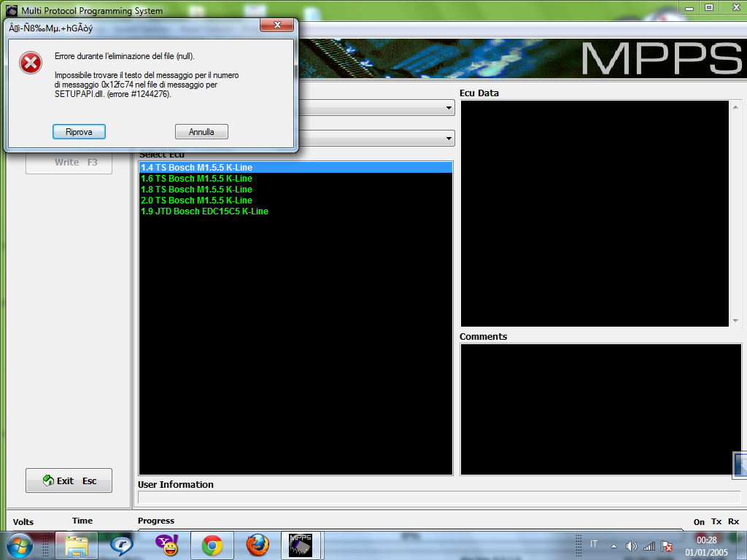Click scroll down arrow in Ecu Data panel
This screenshot has height=560, width=747.
(735, 321)
